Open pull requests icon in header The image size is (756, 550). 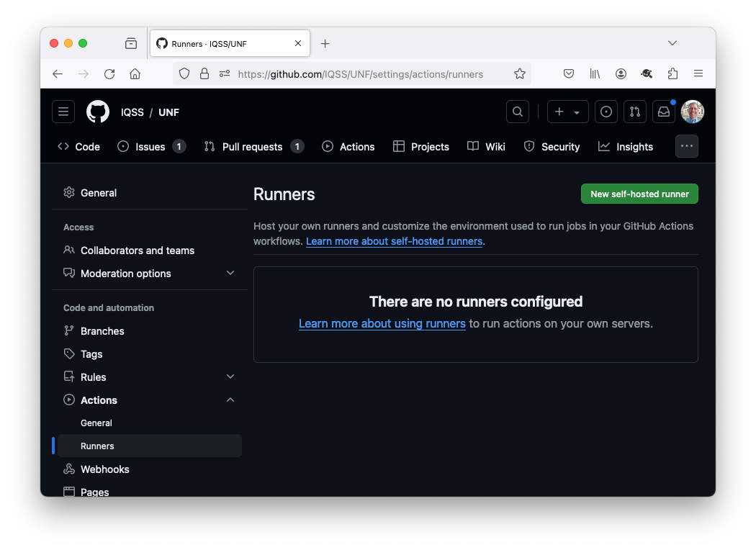[634, 112]
